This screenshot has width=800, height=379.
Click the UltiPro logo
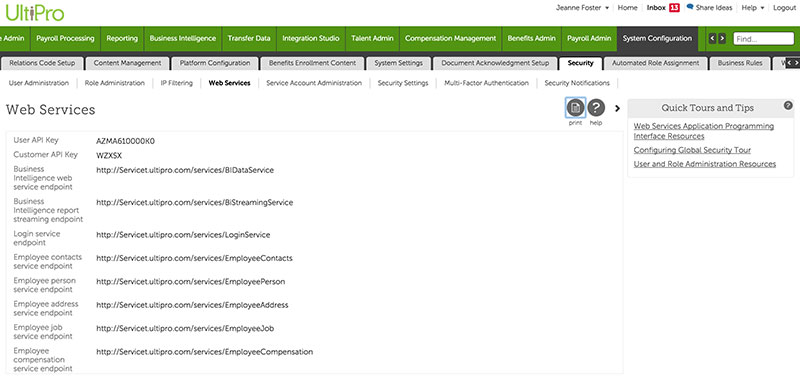35,12
